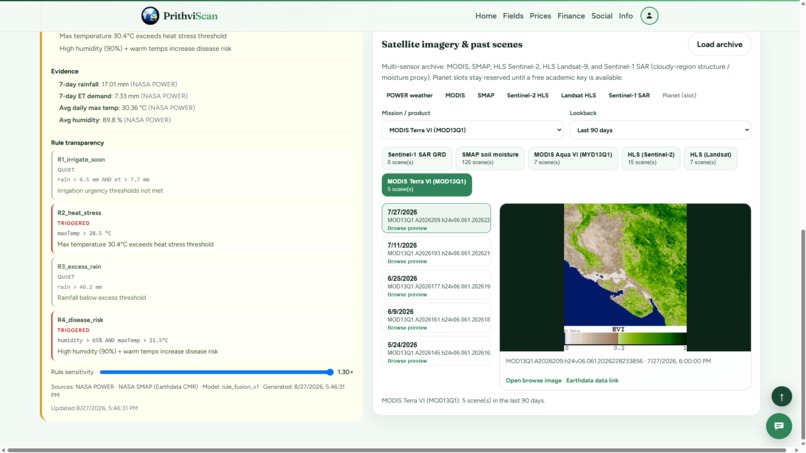Choose MODIS Aqua VI (MYD13Q1) chip
The width and height of the screenshot is (806, 453).
click(573, 158)
